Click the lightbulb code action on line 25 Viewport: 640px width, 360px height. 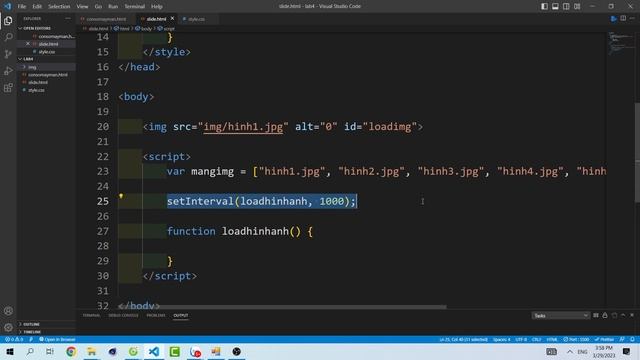121,196
